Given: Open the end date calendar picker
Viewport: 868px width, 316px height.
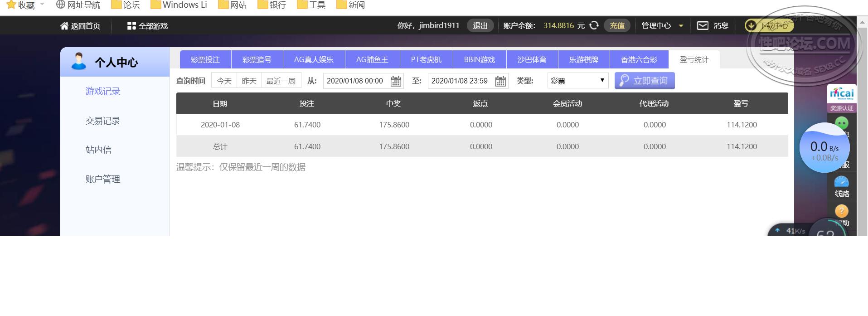Looking at the screenshot, I should coord(500,81).
